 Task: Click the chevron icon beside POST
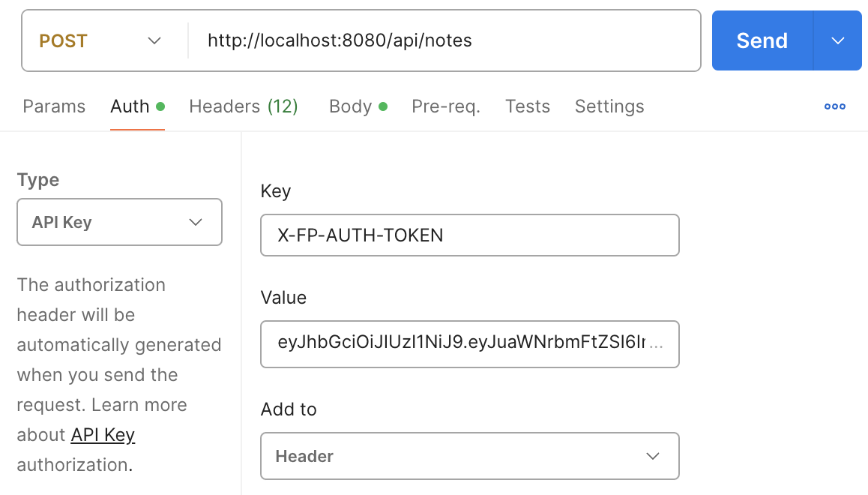point(154,40)
